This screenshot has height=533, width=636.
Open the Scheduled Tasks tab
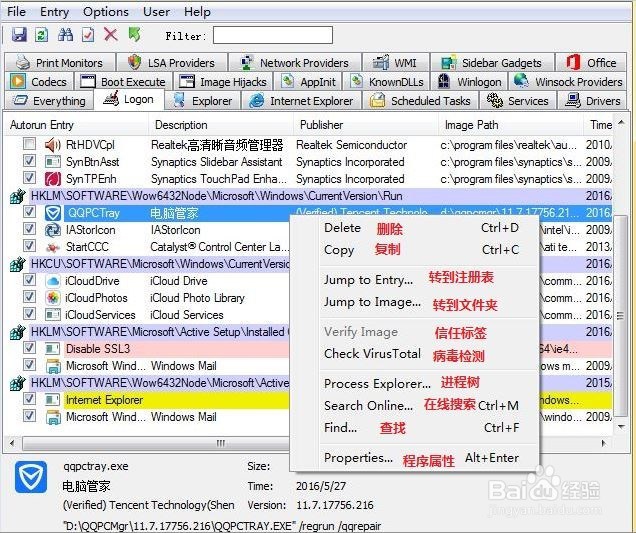click(420, 101)
